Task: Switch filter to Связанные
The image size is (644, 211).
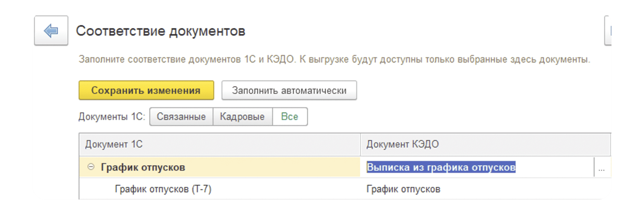Action: pos(181,117)
